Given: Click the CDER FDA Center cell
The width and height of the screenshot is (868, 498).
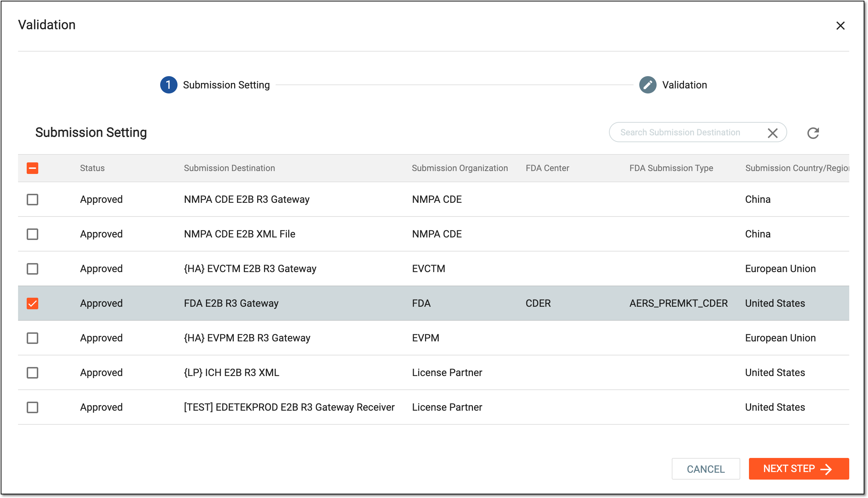Looking at the screenshot, I should [538, 303].
